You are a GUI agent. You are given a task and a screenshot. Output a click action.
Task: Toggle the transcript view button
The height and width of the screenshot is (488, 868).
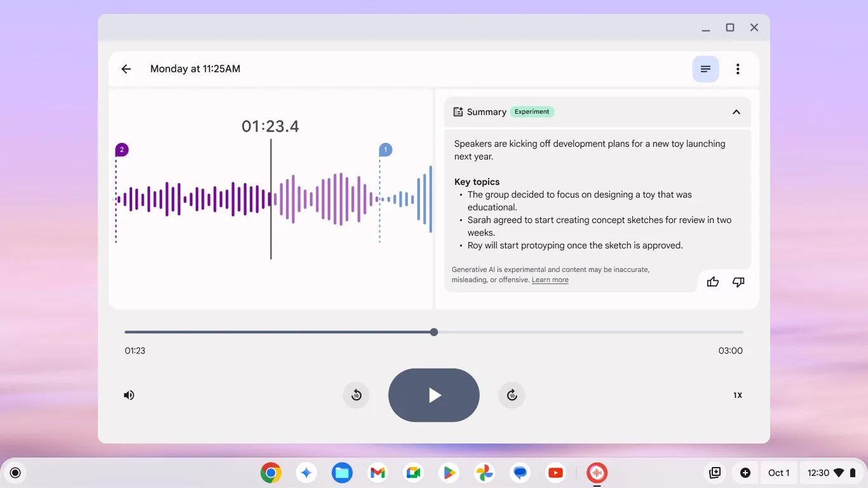point(705,69)
